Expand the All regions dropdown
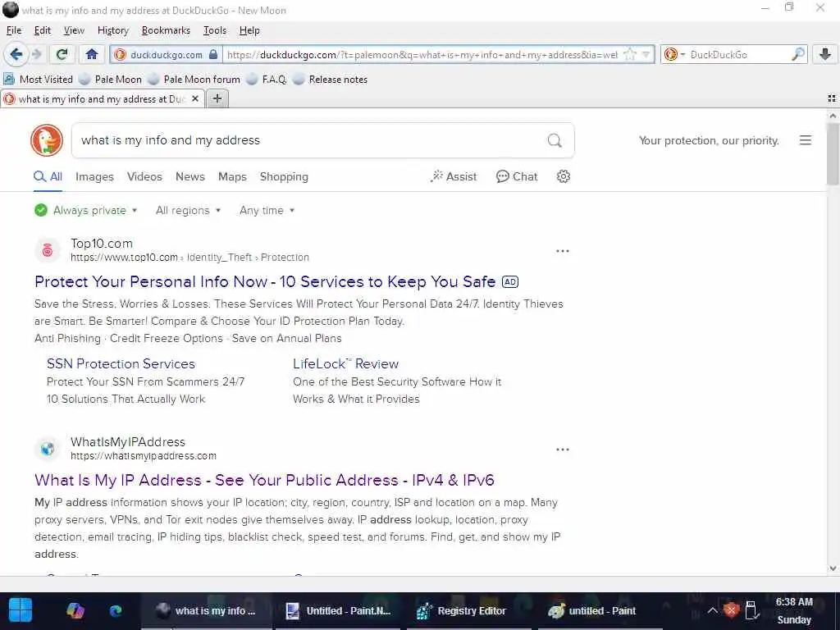Screen dimensions: 840x630 coord(188,211)
